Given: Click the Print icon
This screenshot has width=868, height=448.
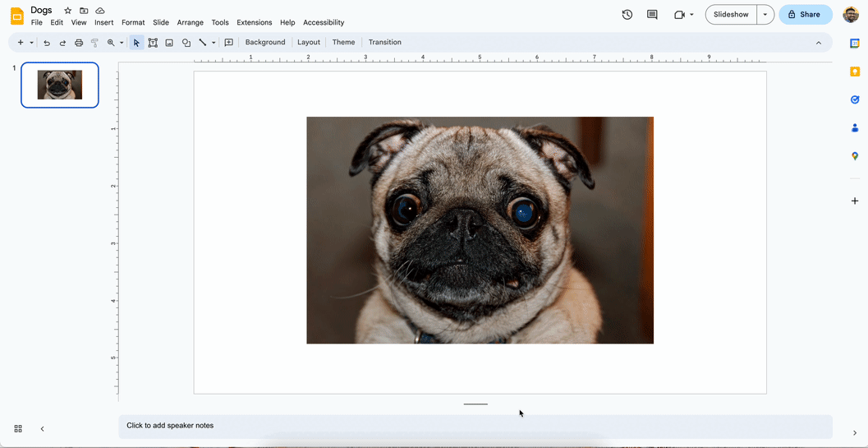Looking at the screenshot, I should pos(79,42).
